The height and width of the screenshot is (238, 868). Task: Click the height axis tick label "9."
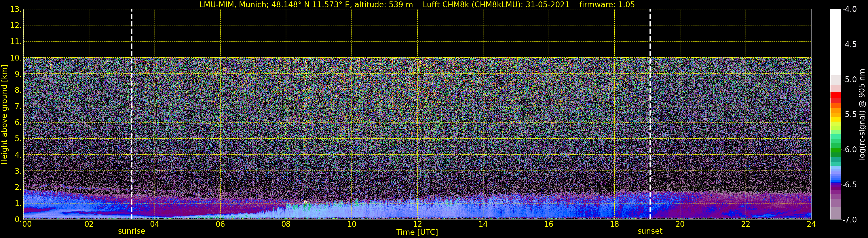(18, 74)
